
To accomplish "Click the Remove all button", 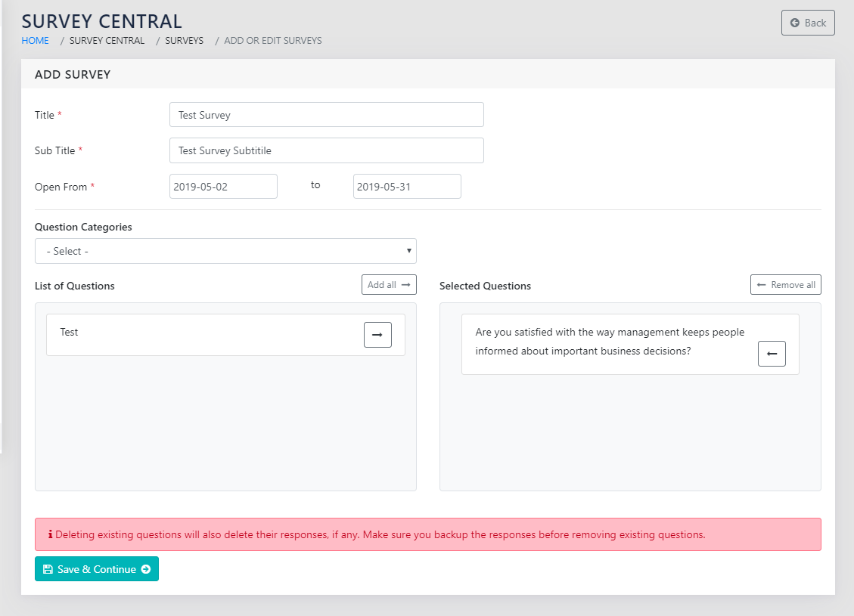I will coord(785,285).
